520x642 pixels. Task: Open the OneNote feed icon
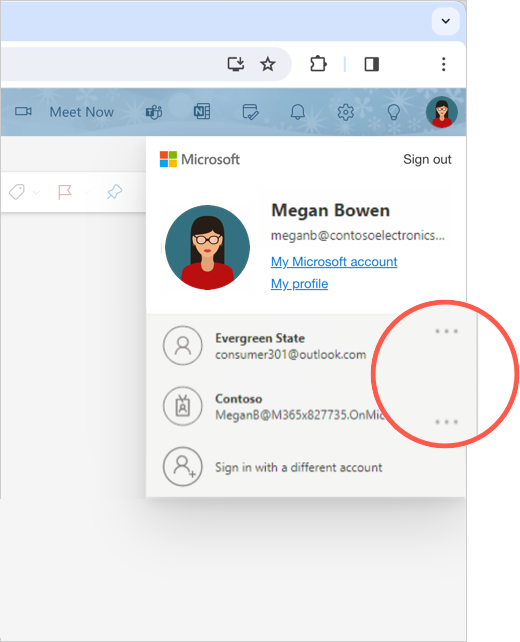tap(202, 111)
